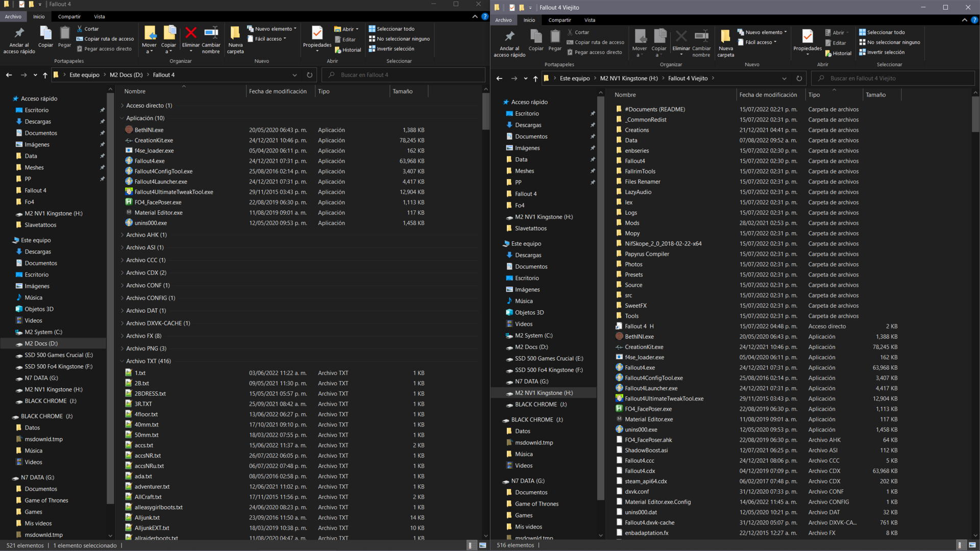Image resolution: width=980 pixels, height=551 pixels.
Task: Click Seleccionar todo in Fallout 4 Viejito window
Action: coord(882,32)
